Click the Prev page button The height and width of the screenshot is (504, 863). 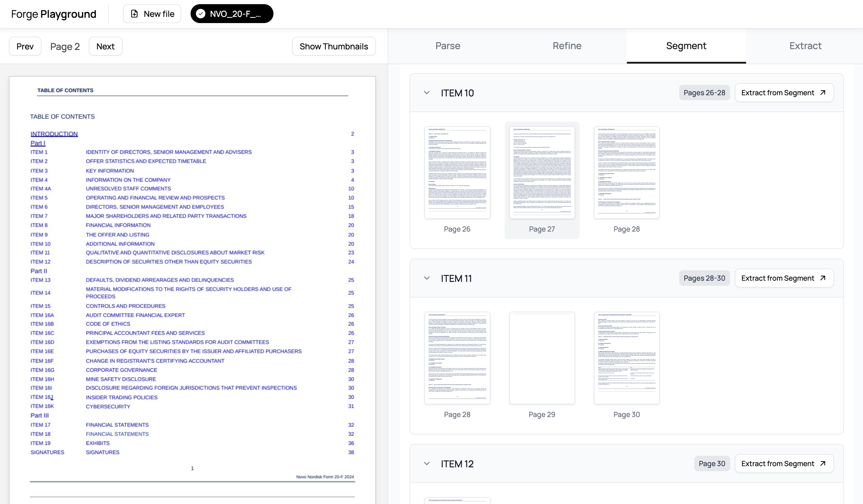coord(25,46)
